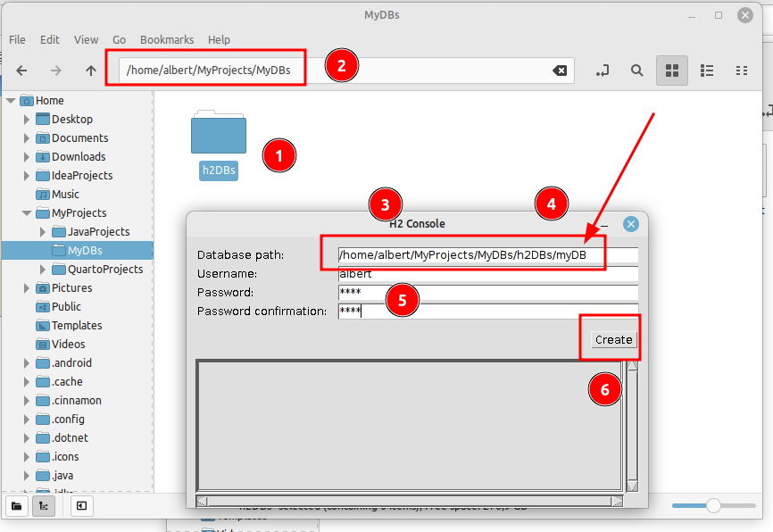This screenshot has width=773, height=532.
Task: Click the H2 horizontal scrollbar right arrow
Action: tap(617, 502)
